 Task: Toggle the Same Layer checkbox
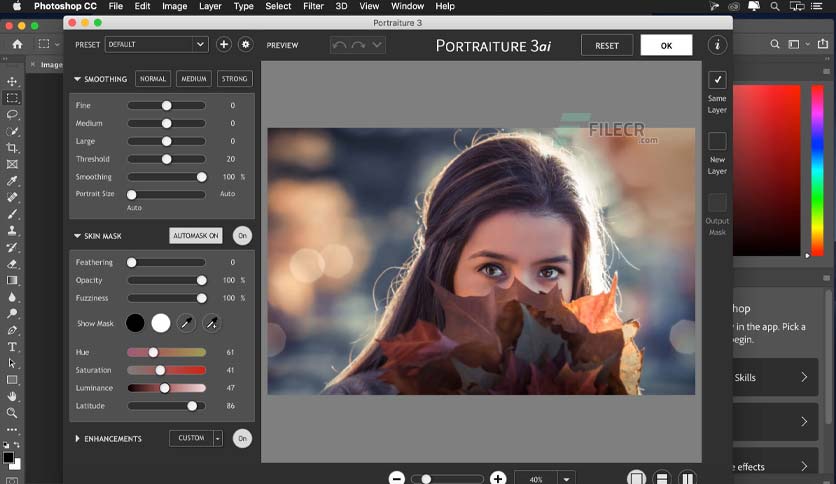pos(717,80)
